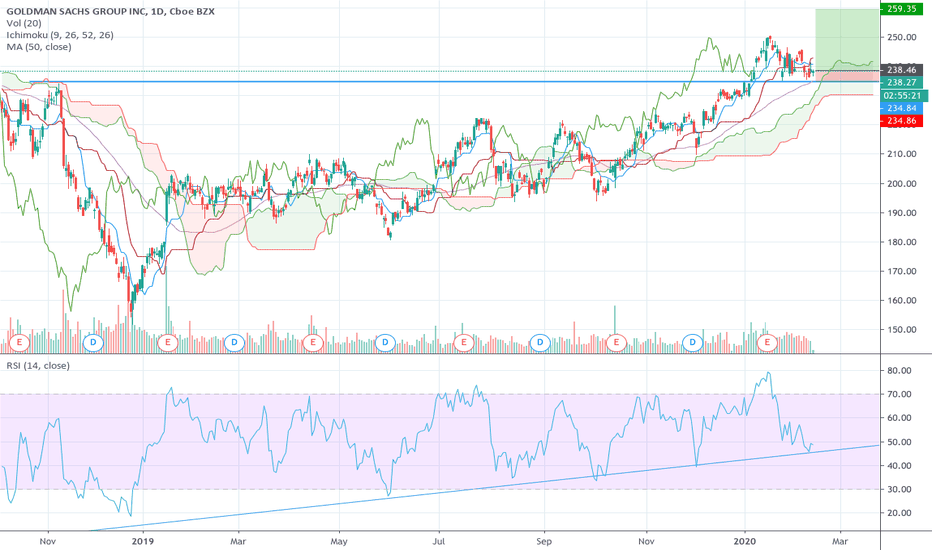Click the RSI 30.00 axis label
Viewport: 932px width, 550px height.
899,489
